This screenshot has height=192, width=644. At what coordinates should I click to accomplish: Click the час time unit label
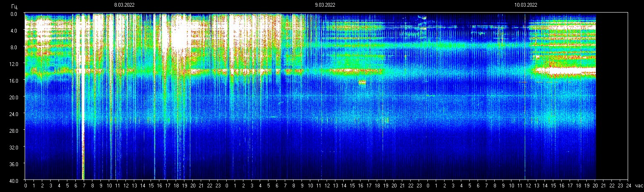tap(639, 186)
